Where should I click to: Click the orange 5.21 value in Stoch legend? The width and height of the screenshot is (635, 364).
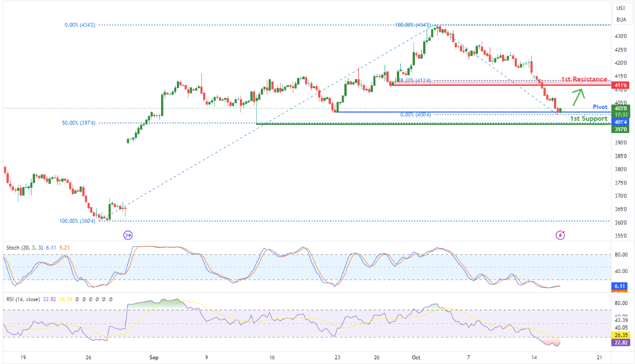tap(64, 247)
